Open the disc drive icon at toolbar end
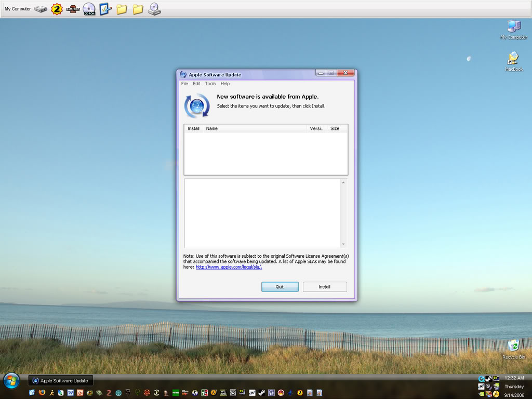The width and height of the screenshot is (532, 399). 154,9
